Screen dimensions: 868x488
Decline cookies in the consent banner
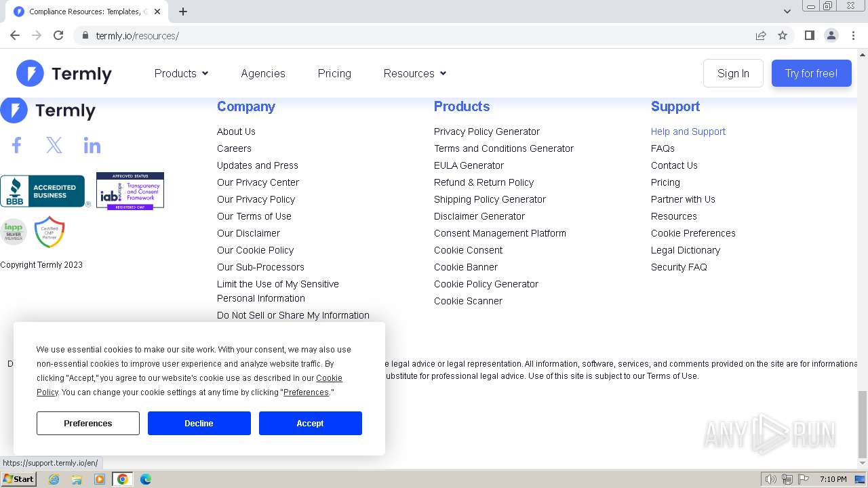point(199,423)
